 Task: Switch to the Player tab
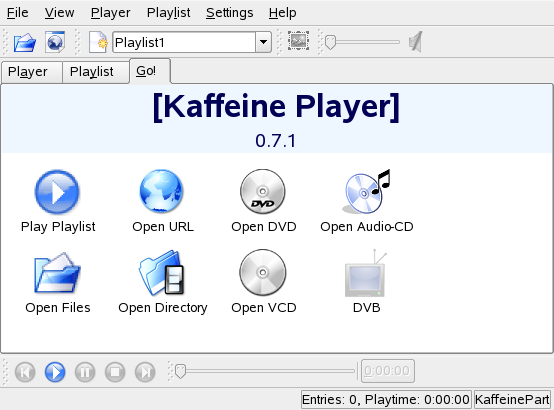pos(32,72)
